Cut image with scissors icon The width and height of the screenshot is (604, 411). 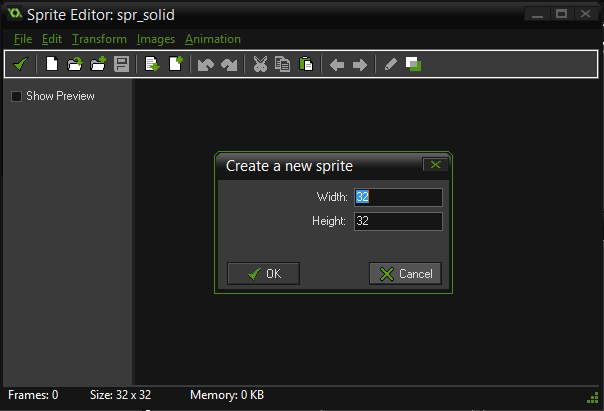(260, 64)
